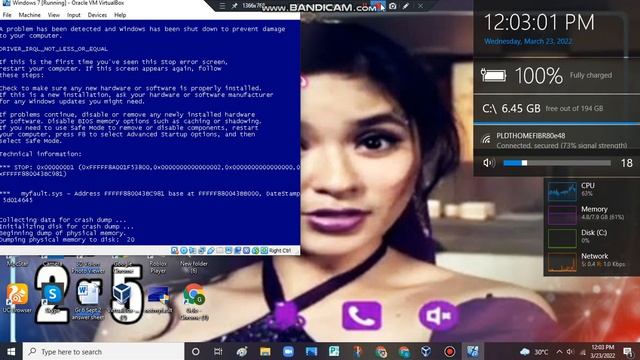Viewport: 640px width, 360px height.
Task: Click the Bandicam pencil draw icon
Action: click(x=406, y=6)
